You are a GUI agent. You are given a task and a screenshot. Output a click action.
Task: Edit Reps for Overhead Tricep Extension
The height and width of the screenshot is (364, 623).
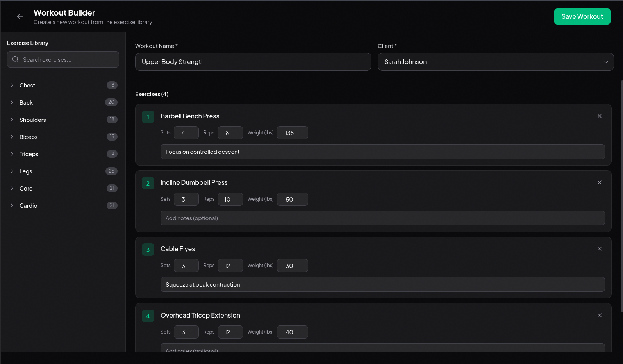point(230,332)
